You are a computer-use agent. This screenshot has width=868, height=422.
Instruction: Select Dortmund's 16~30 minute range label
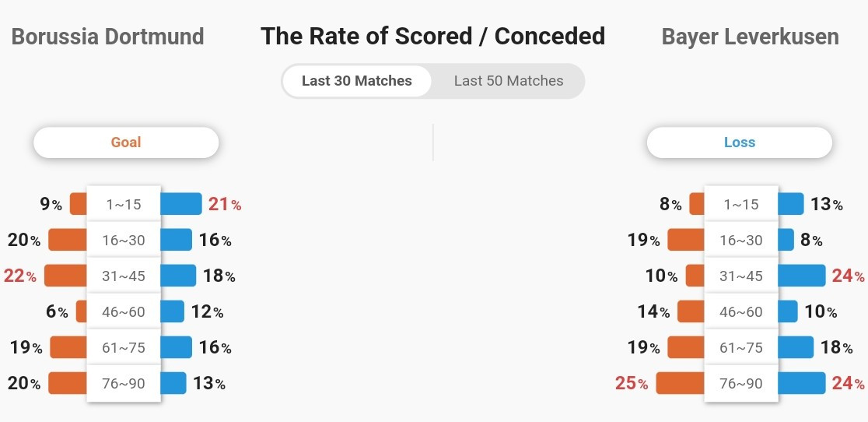pyautogui.click(x=124, y=241)
